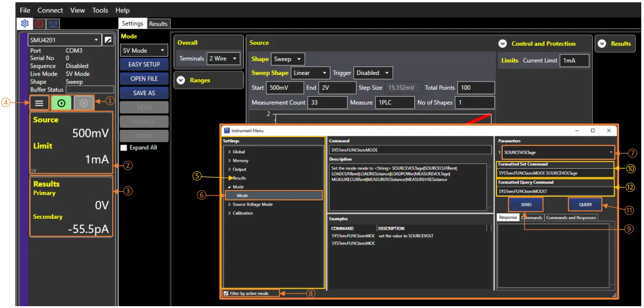Click the Formatted Set Command field
Screen dimensions: 644x308
tap(556, 173)
